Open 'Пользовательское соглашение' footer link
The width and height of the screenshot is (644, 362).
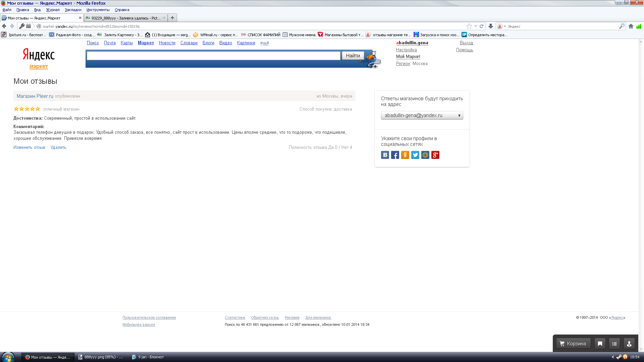(149, 318)
